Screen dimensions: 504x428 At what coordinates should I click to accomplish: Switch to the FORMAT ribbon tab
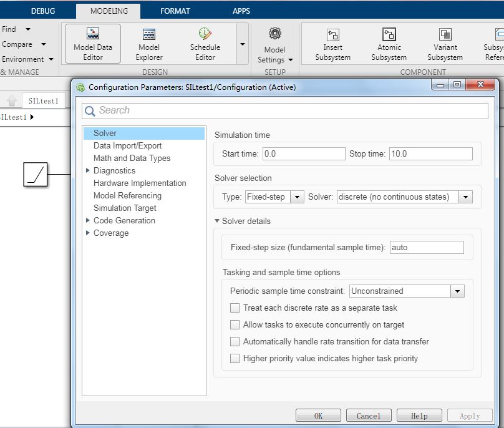175,11
